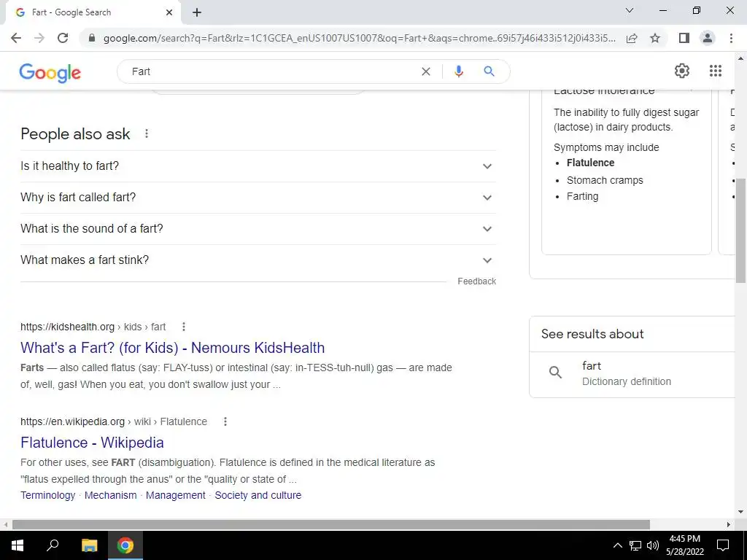Clear the search box text
Screen dimensions: 747x560
click(426, 71)
